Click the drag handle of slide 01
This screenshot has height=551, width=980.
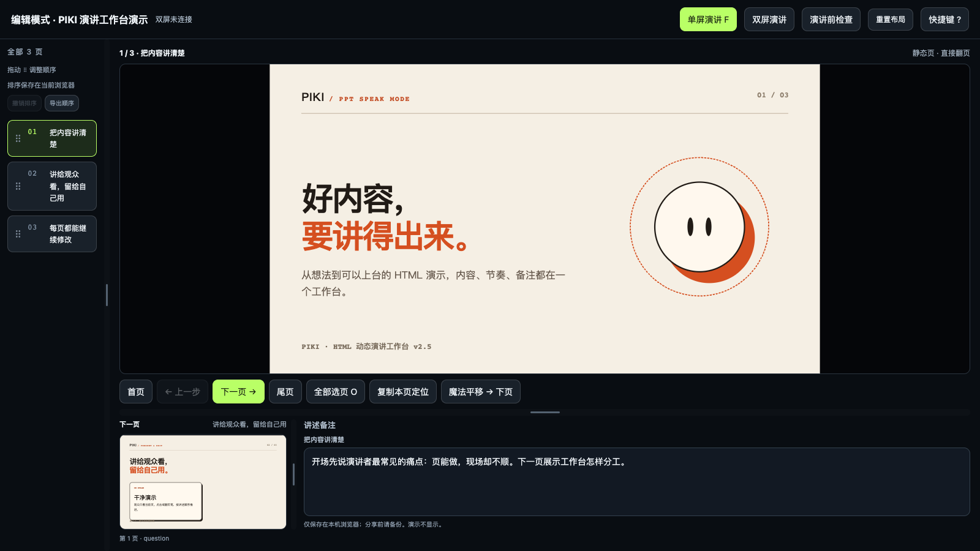click(x=18, y=138)
